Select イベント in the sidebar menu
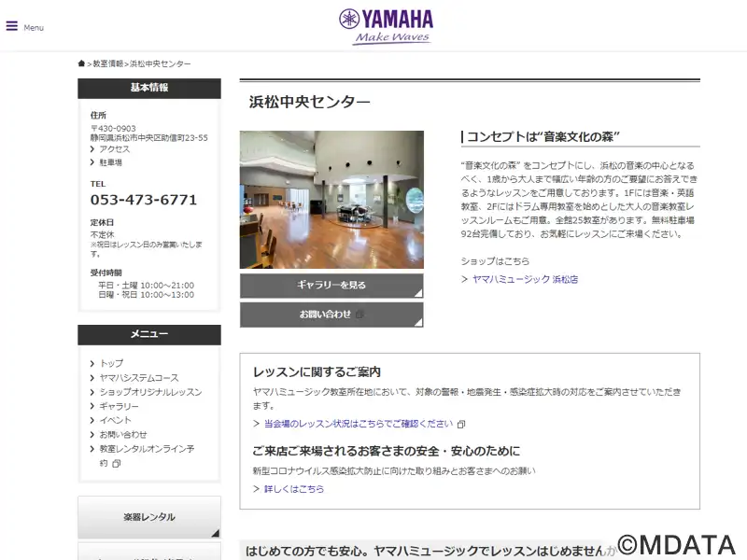The height and width of the screenshot is (560, 747). tap(115, 421)
